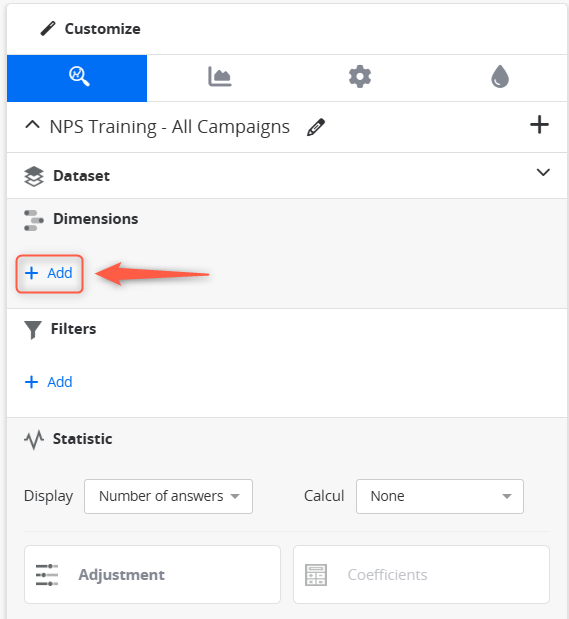Click the Dimensions icon

[x=34, y=220]
